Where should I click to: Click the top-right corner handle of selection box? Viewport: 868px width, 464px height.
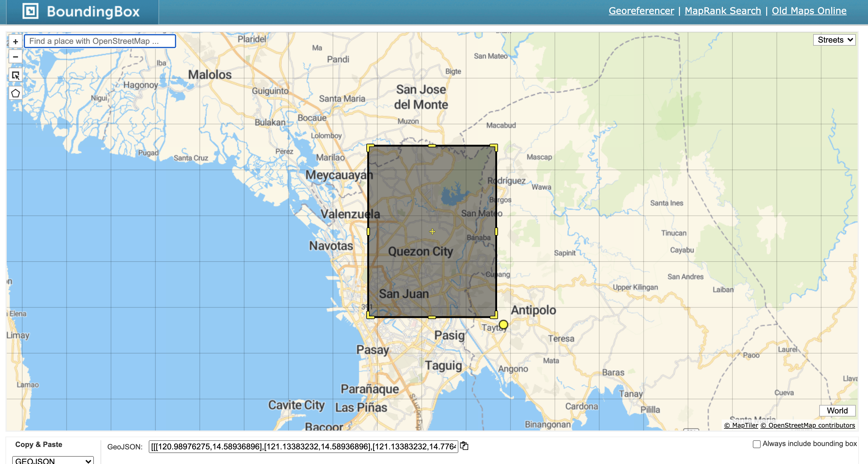pyautogui.click(x=494, y=147)
